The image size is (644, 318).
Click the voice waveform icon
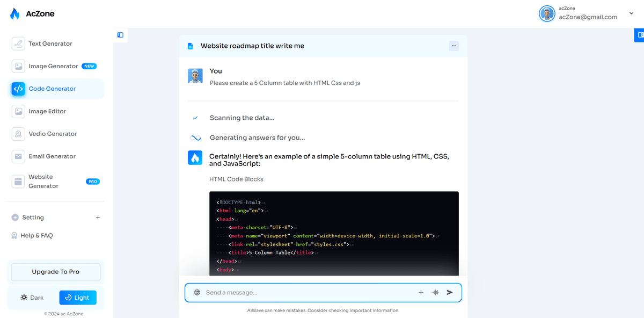tap(435, 292)
